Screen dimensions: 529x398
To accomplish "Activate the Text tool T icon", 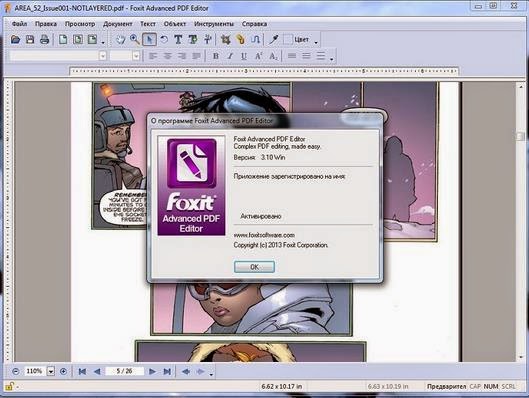I will pyautogui.click(x=178, y=39).
